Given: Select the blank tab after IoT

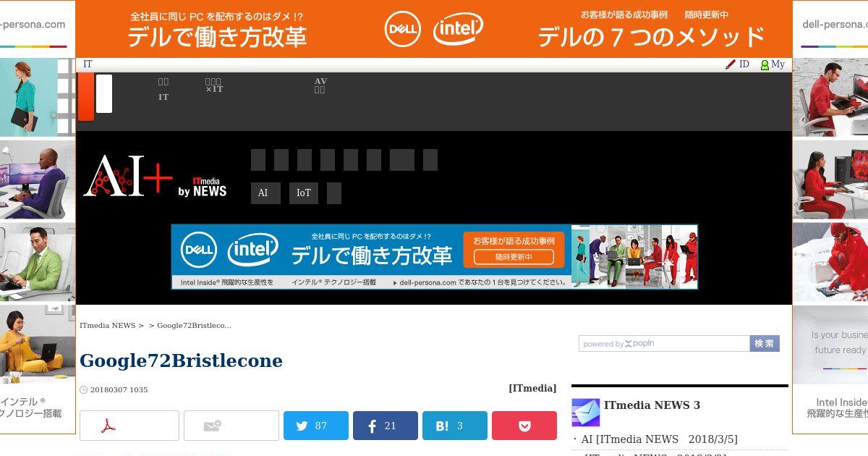Looking at the screenshot, I should tap(334, 193).
